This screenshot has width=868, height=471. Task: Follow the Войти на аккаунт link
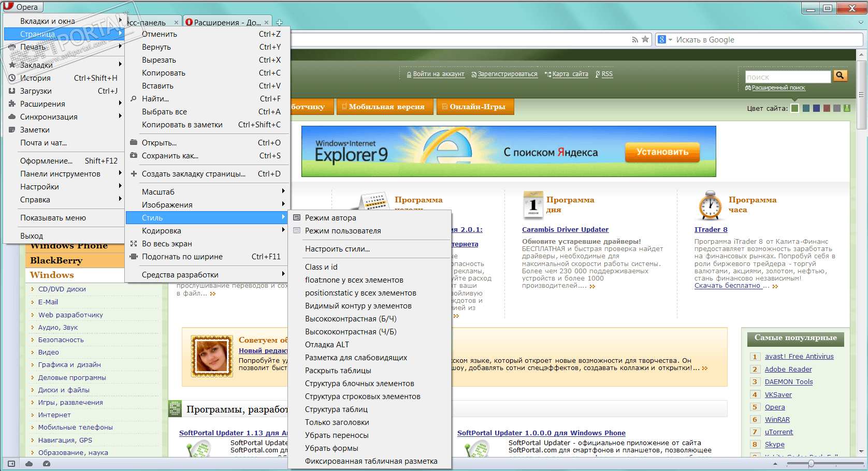pyautogui.click(x=439, y=74)
